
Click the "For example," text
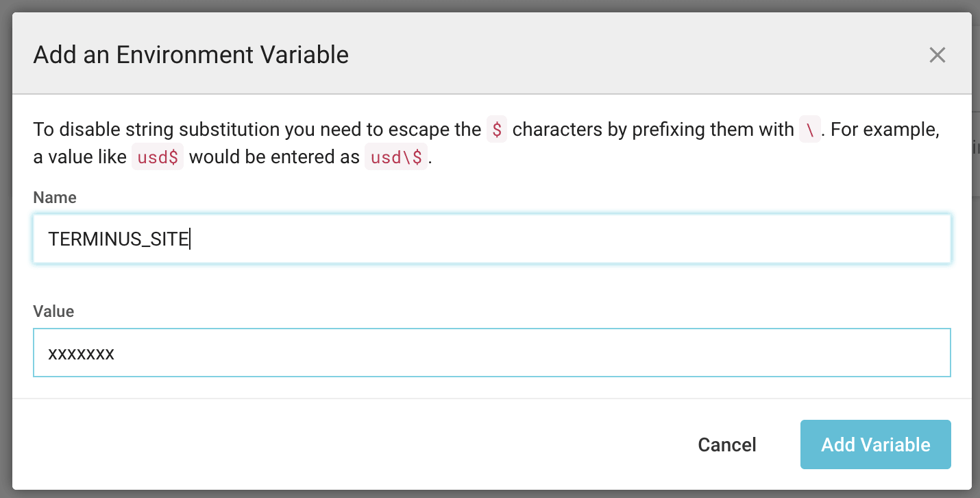tap(884, 130)
